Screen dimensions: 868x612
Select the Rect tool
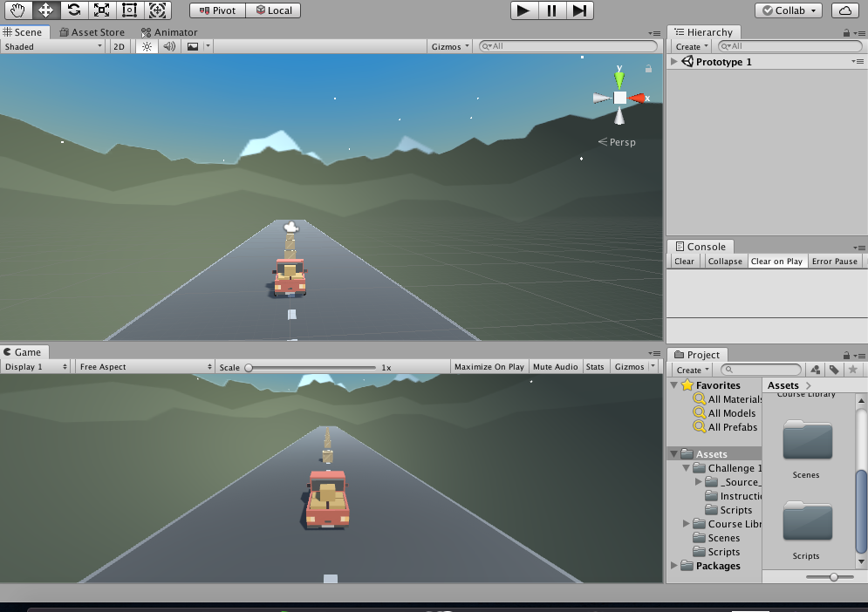130,10
